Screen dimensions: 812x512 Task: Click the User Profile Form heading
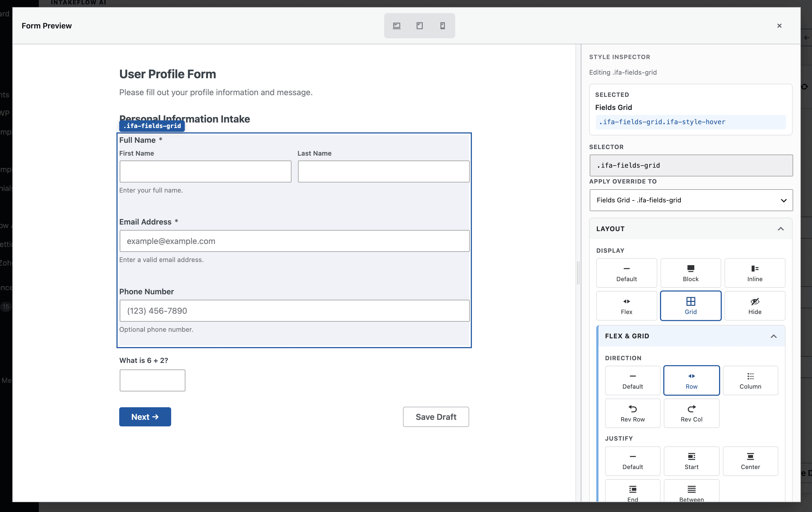coord(168,74)
